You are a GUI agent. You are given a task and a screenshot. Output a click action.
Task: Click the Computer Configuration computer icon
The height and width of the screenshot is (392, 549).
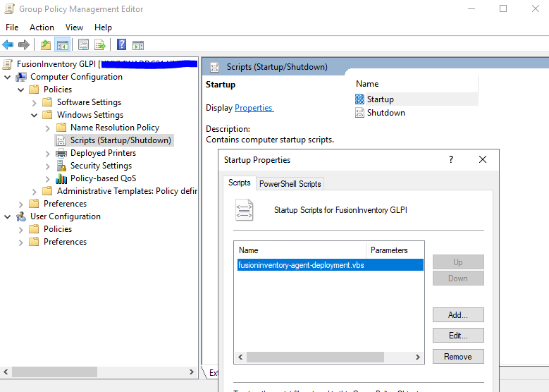point(21,77)
